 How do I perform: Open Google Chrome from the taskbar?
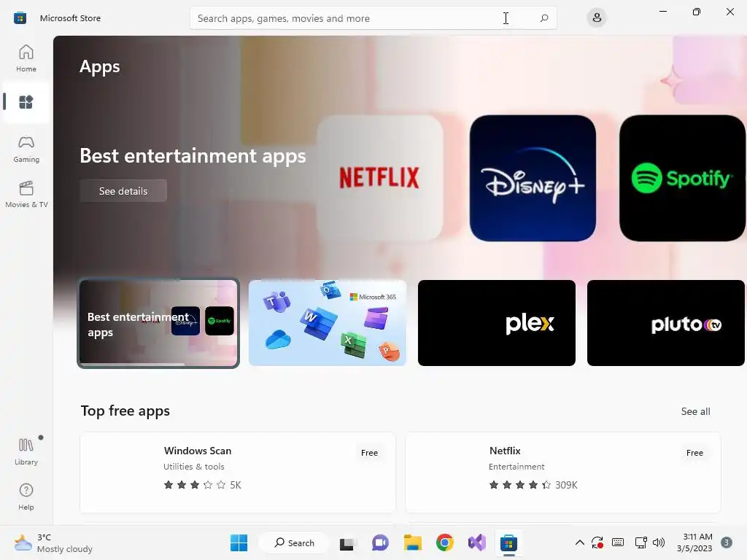[444, 542]
